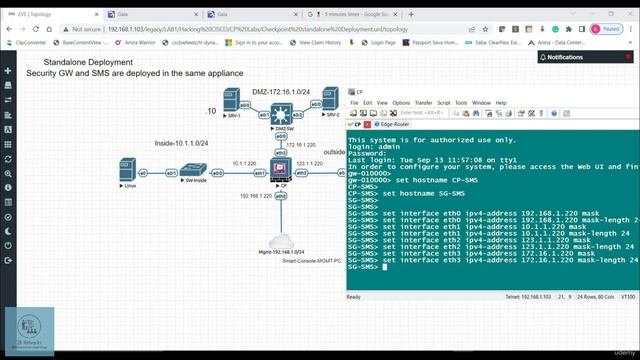Click the Find binoculars icon in SecureCRT toolbar
Image resolution: width=640 pixels, height=360 pixels.
tap(476, 113)
